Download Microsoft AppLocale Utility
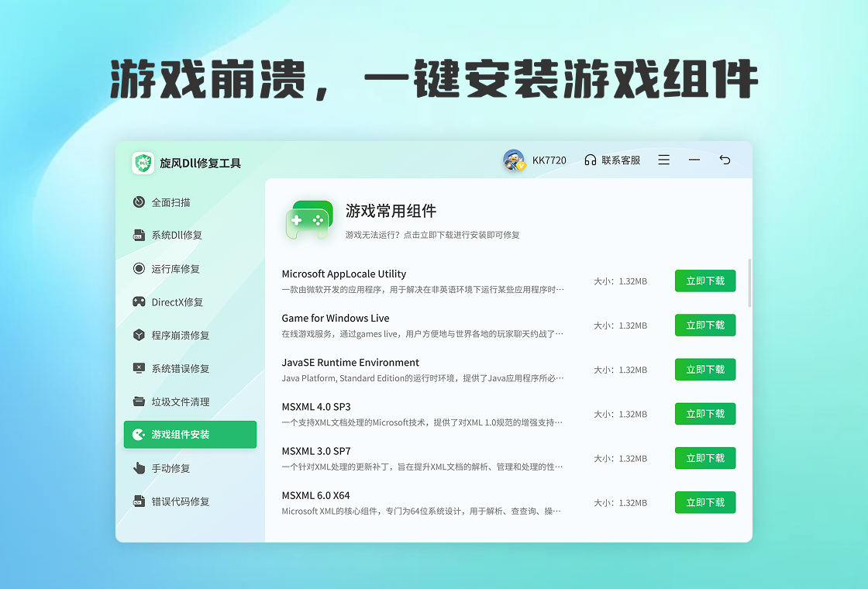This screenshot has height=589, width=868. click(704, 281)
